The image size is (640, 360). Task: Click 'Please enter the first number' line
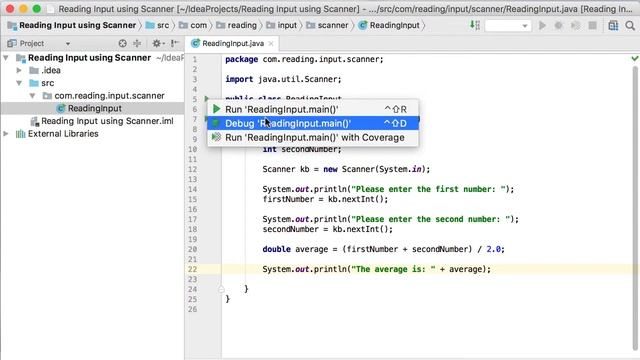tap(388, 189)
